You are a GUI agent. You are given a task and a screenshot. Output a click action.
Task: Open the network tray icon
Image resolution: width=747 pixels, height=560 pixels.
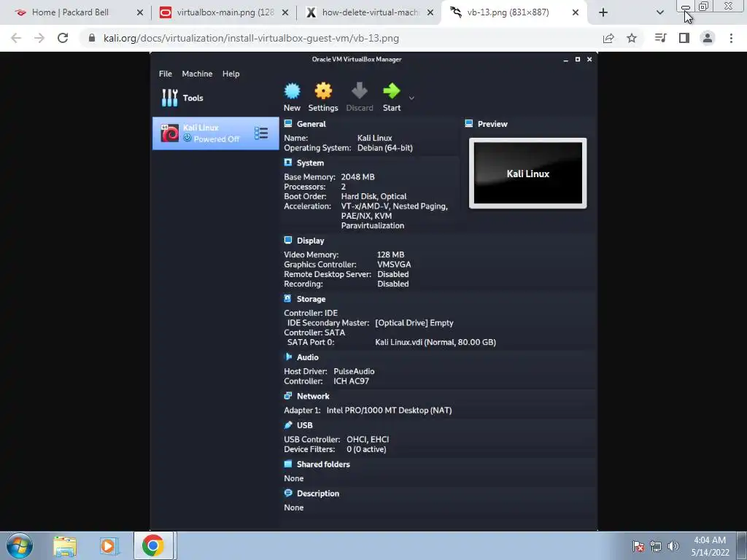(656, 546)
